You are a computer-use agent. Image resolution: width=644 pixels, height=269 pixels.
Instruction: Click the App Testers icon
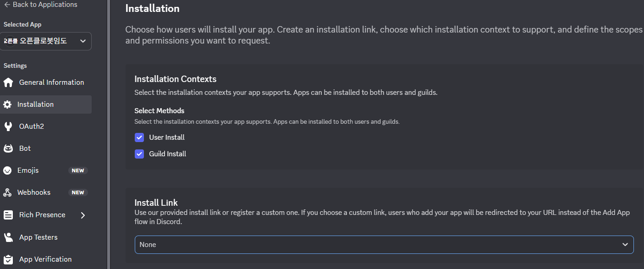pyautogui.click(x=8, y=237)
